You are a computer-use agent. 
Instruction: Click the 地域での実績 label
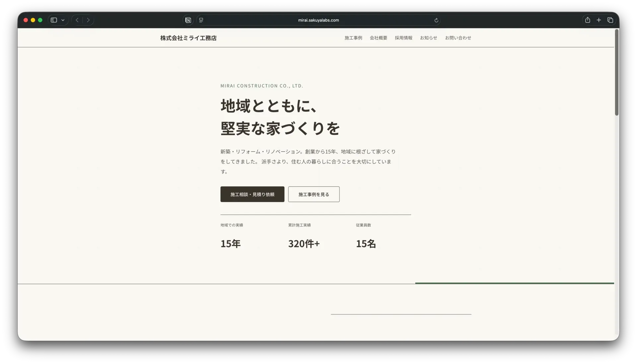tap(232, 225)
